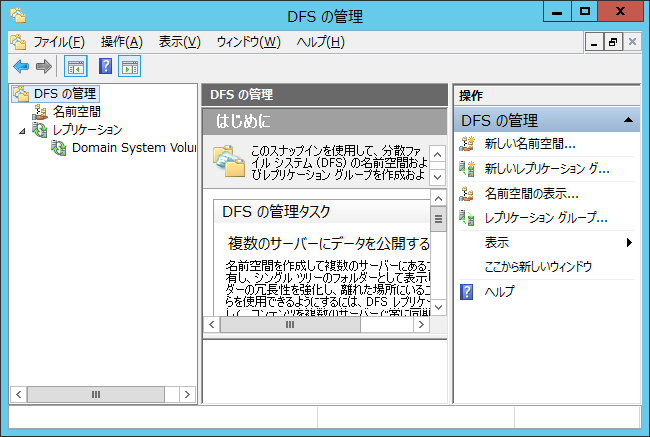650x437 pixels.
Task: Select DFS の管理 root tree item
Action: pyautogui.click(x=65, y=94)
